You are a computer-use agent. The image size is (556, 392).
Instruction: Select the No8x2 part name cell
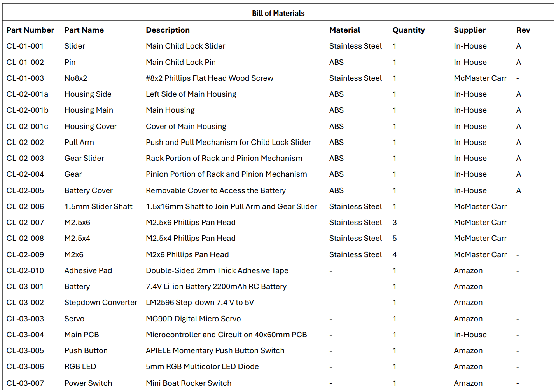[76, 78]
